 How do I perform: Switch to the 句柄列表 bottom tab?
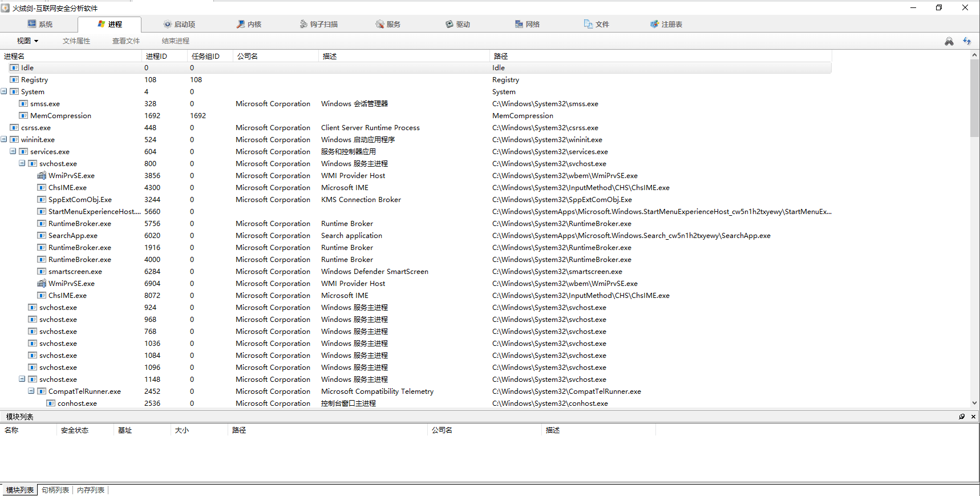(x=55, y=490)
